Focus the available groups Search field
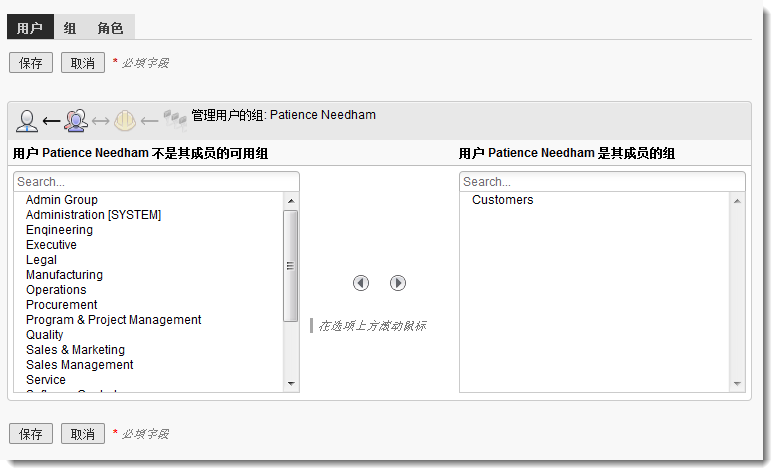This screenshot has height=475, width=778. (x=156, y=182)
